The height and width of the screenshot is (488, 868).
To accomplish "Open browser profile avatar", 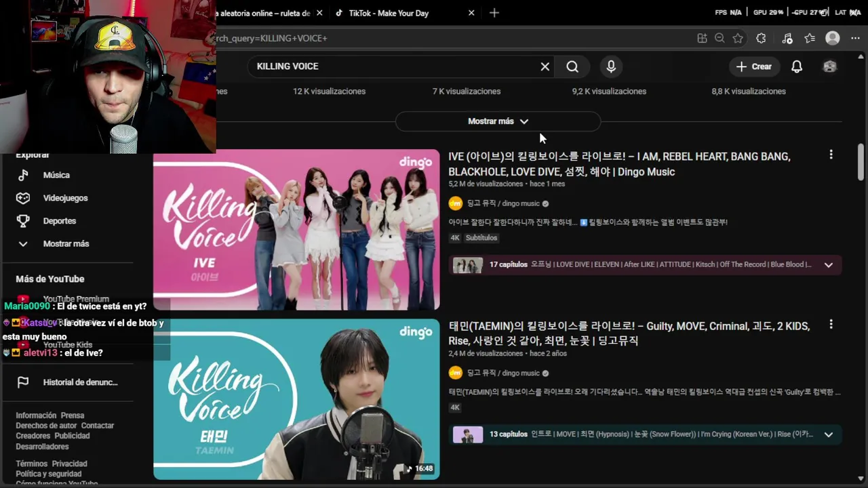I will (x=833, y=39).
